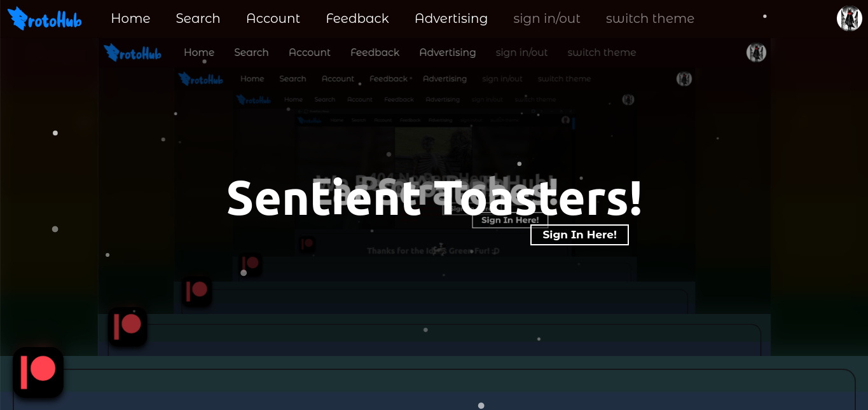868x410 pixels.
Task: Click the sign in/out link in the main nav
Action: click(x=547, y=18)
